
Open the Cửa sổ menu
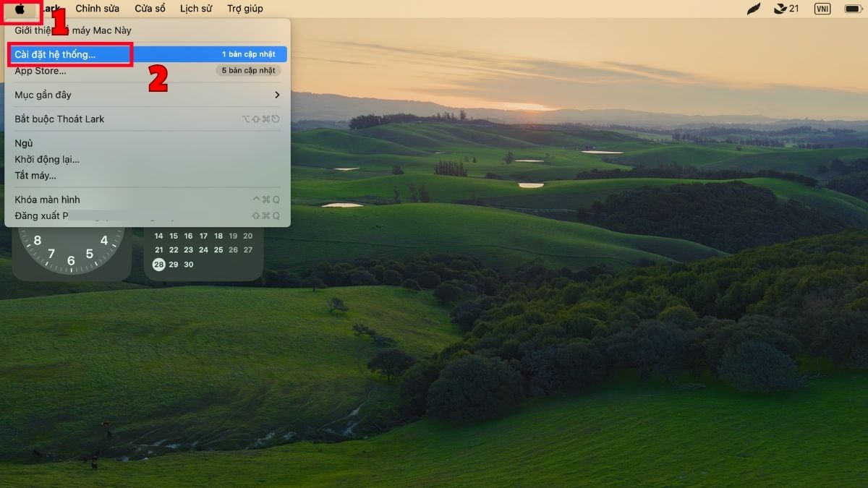coord(150,9)
